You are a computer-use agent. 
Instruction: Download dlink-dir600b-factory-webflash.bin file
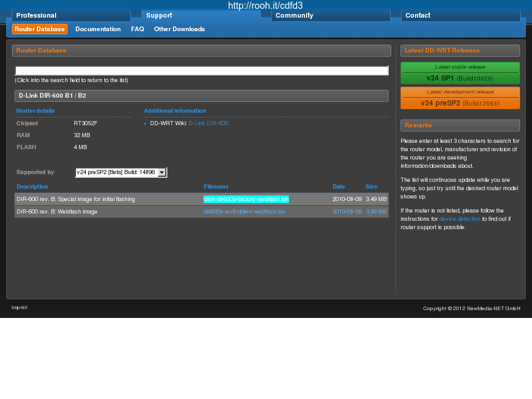(246, 199)
